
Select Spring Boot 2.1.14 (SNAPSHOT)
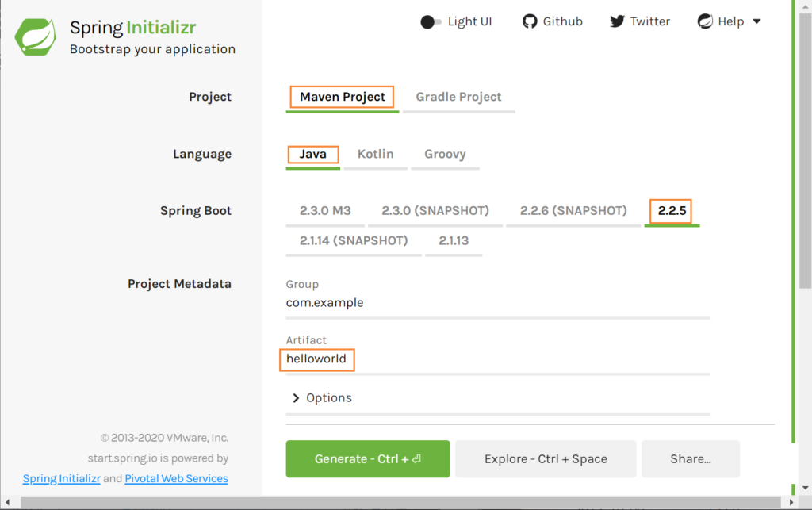pyautogui.click(x=354, y=241)
